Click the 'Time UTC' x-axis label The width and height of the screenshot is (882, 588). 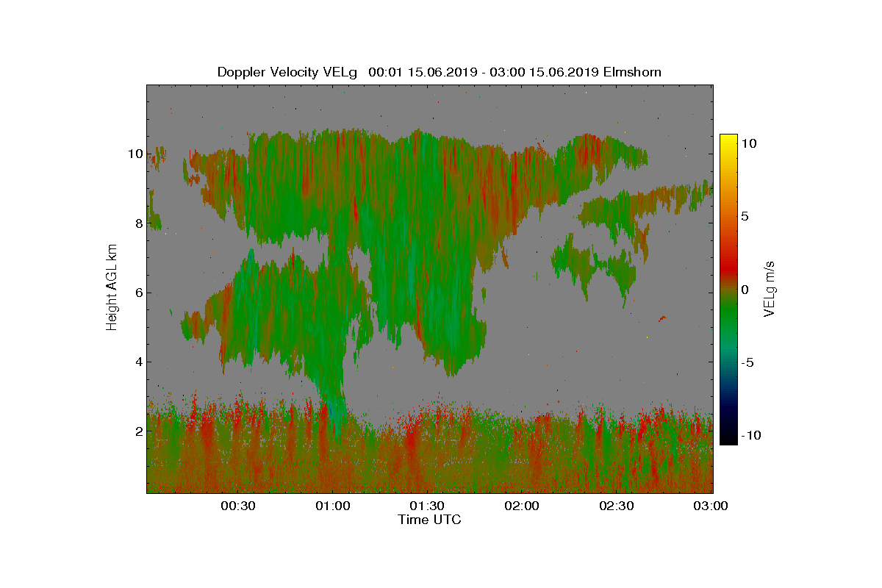(x=429, y=520)
